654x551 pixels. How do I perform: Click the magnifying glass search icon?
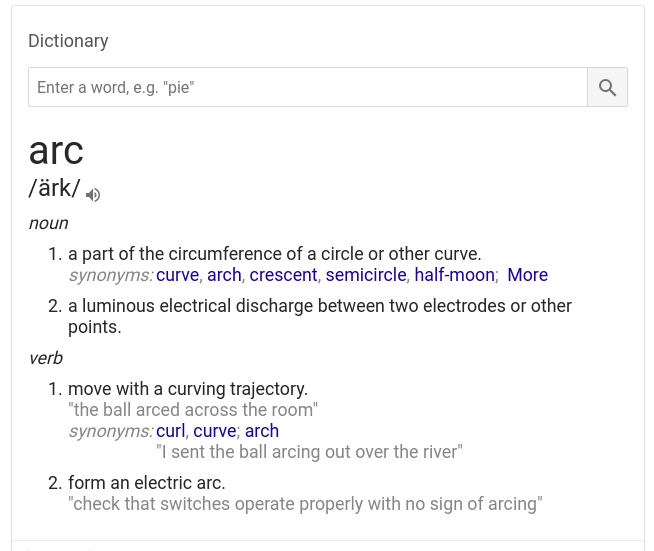click(x=607, y=87)
